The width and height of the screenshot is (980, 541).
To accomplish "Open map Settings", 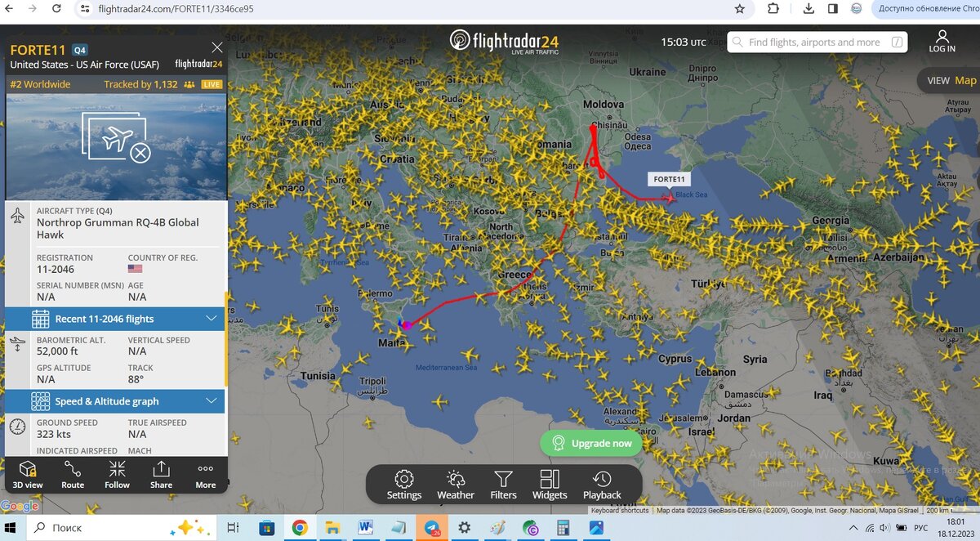I will click(403, 485).
